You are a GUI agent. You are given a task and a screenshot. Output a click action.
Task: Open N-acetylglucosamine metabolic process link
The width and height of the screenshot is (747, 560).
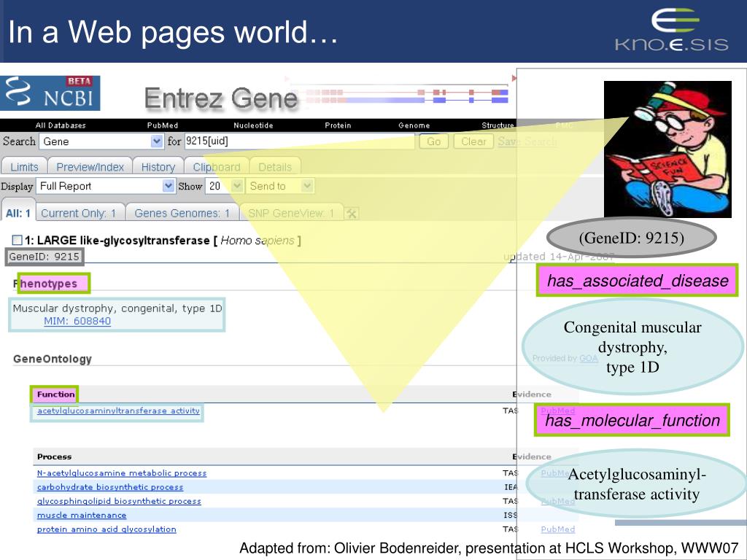coord(122,472)
